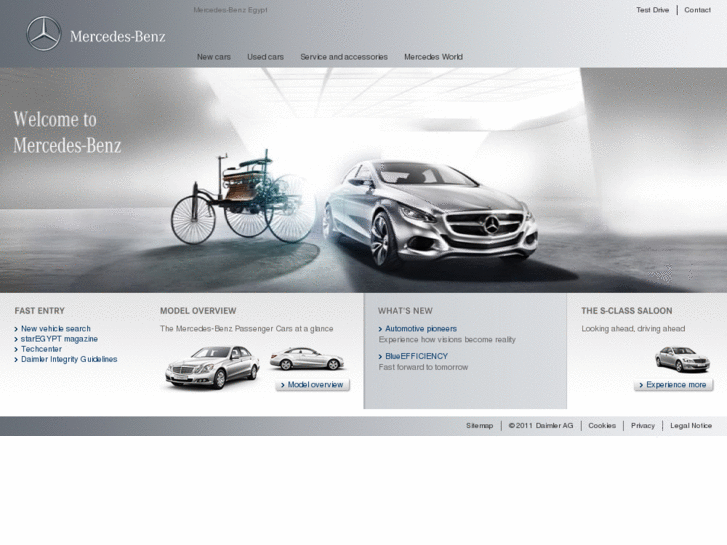Open Service and accessories menu

pos(344,57)
